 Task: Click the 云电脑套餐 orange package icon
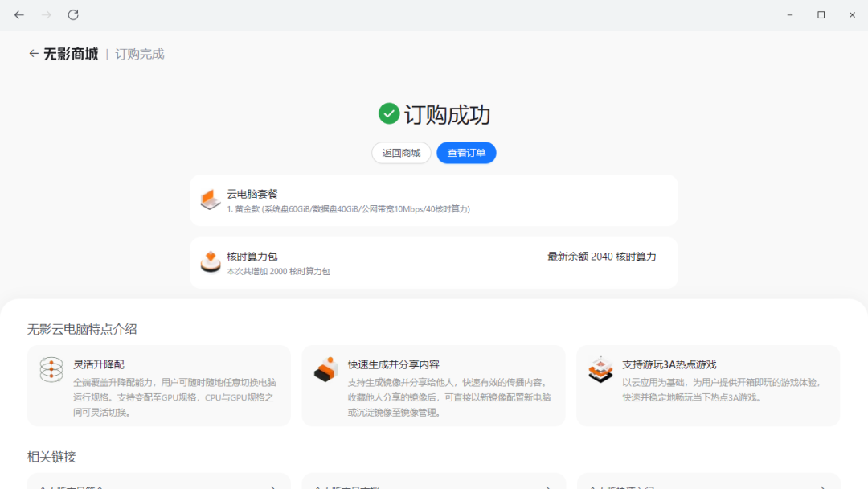(x=210, y=199)
